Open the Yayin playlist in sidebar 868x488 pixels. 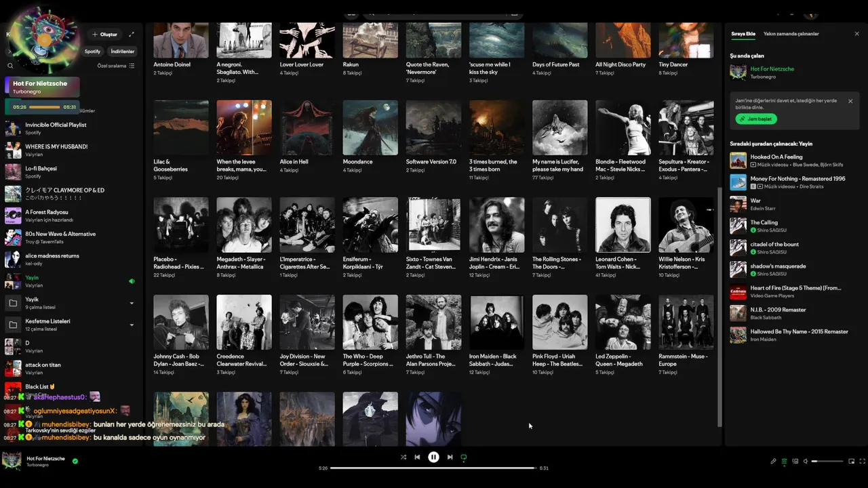[x=71, y=281]
